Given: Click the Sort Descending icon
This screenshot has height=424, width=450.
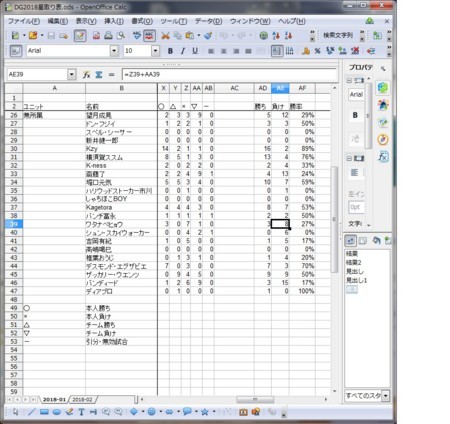Looking at the screenshot, I should coord(289,35).
